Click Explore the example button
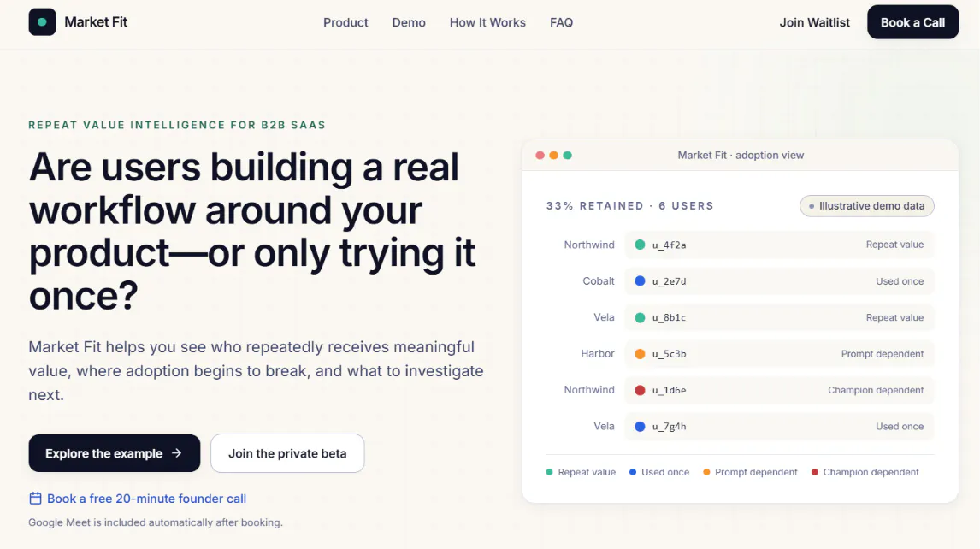Image resolution: width=980 pixels, height=549 pixels. coord(115,453)
